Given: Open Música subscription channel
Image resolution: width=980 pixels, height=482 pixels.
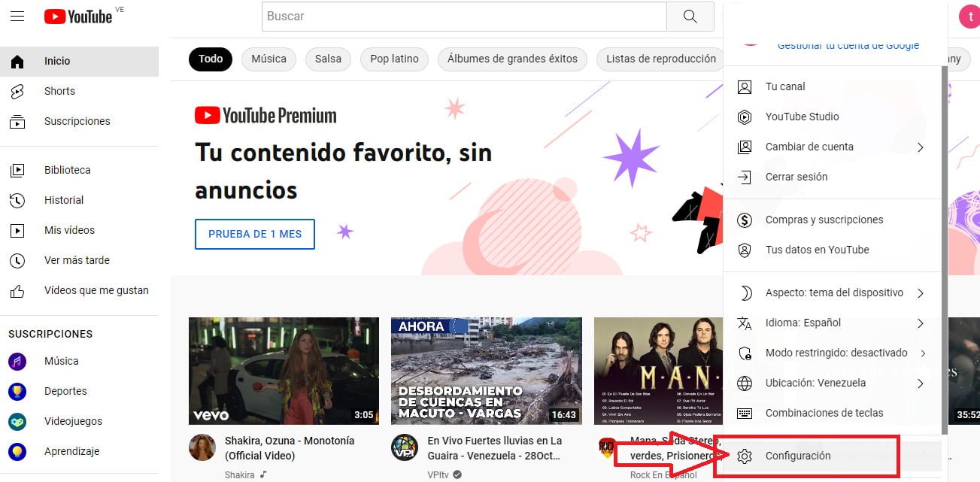Looking at the screenshot, I should pos(79,361).
